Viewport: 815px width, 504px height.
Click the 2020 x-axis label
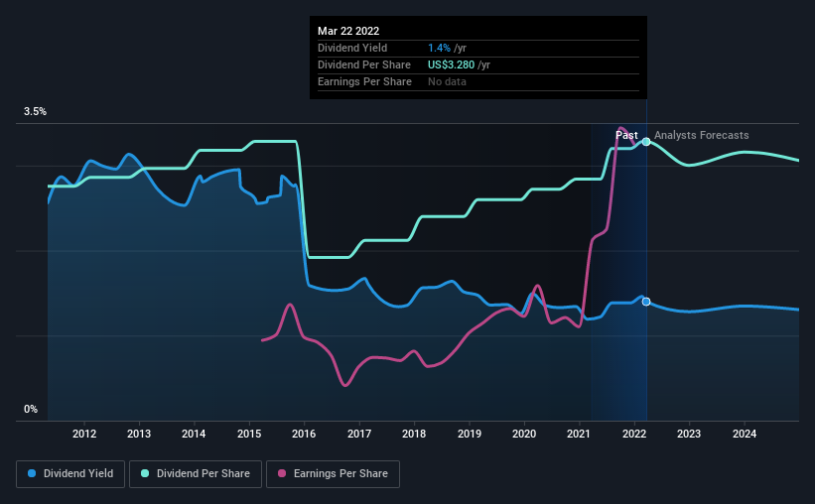click(x=524, y=434)
